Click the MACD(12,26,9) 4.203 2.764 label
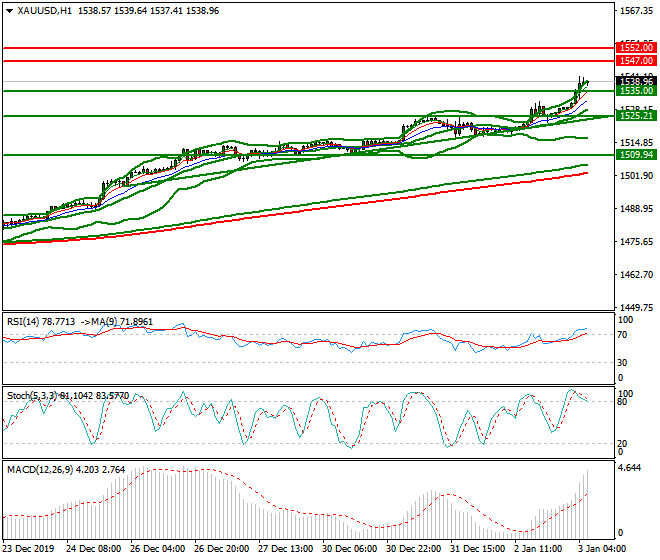This screenshot has height=560, width=660. (x=66, y=470)
